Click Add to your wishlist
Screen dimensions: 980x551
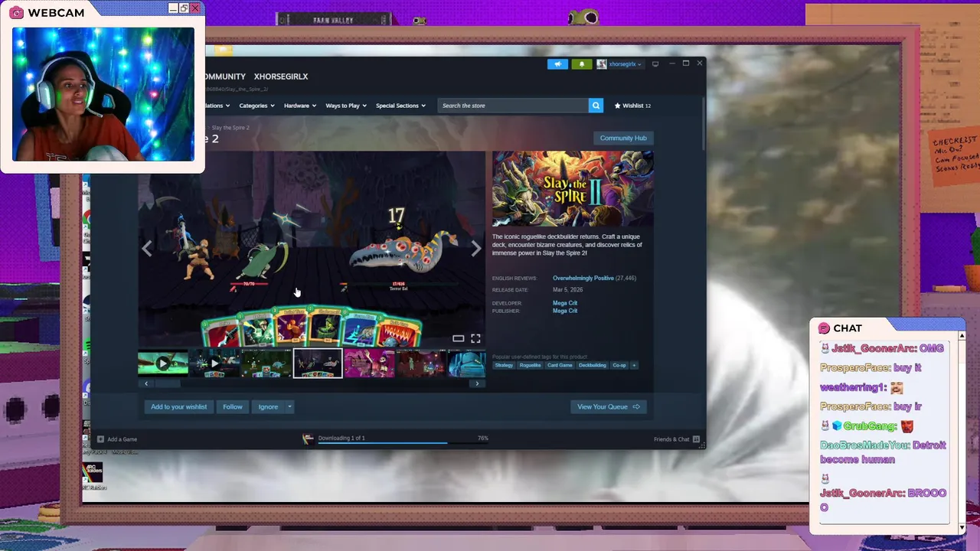point(179,407)
